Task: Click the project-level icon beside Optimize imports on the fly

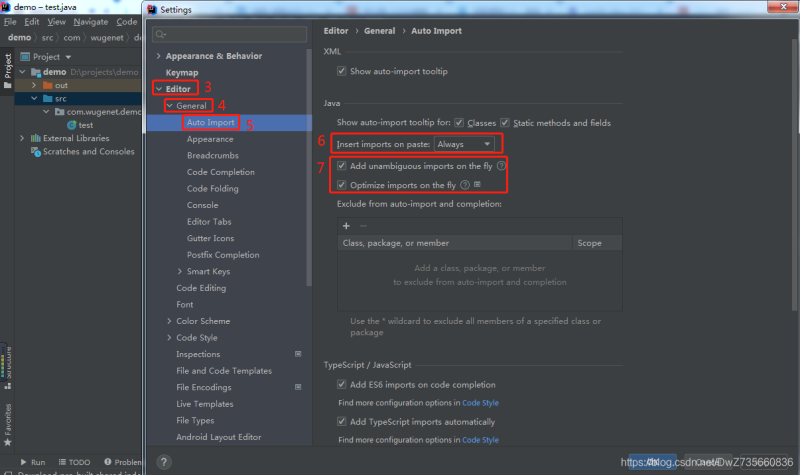Action: [x=478, y=185]
